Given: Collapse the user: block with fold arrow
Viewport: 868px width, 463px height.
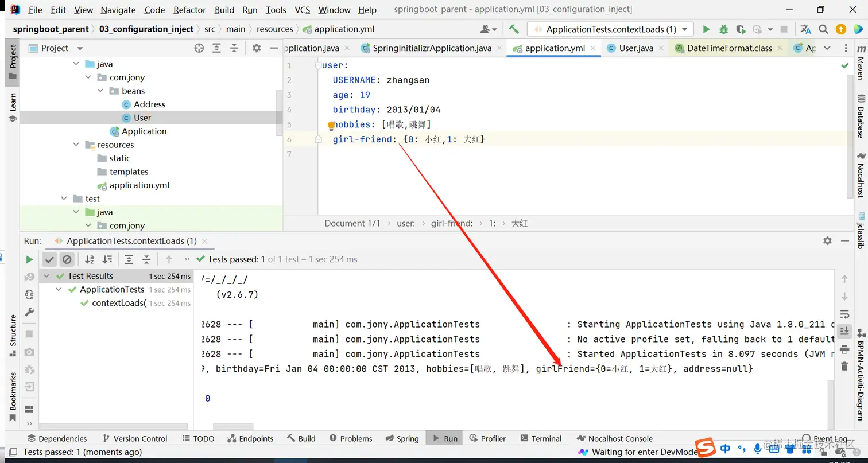Looking at the screenshot, I should [x=318, y=65].
